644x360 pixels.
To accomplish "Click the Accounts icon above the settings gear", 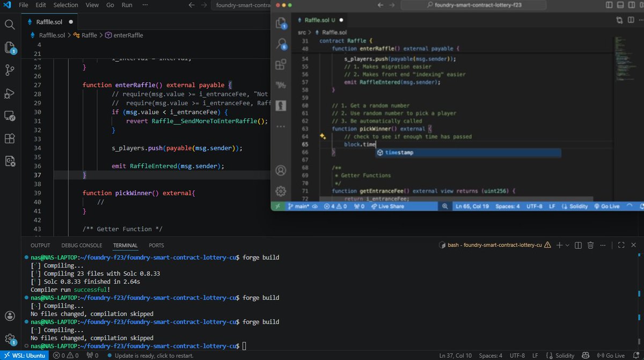I will [x=9, y=316].
